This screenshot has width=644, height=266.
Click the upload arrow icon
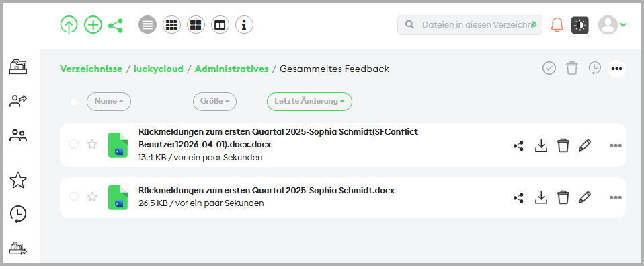click(x=69, y=25)
